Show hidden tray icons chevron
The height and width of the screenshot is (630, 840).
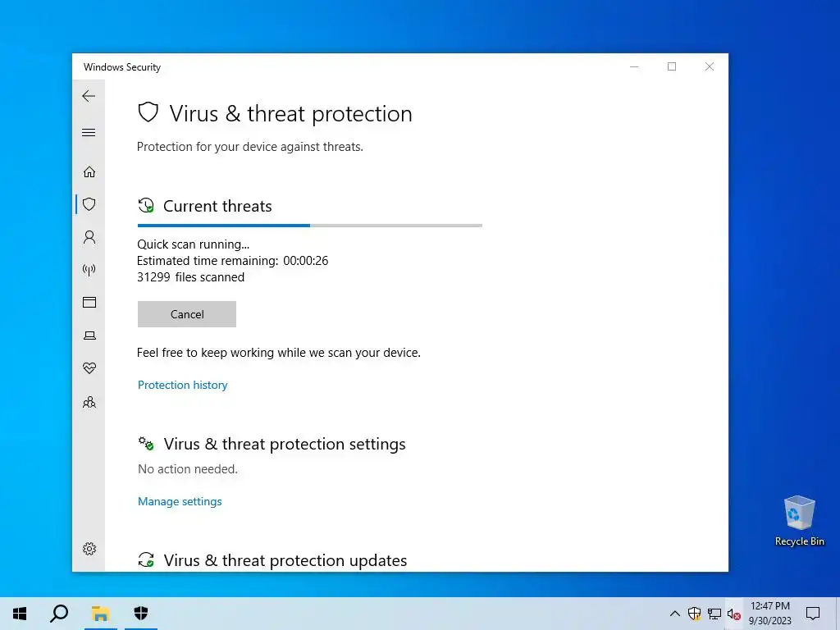675,614
